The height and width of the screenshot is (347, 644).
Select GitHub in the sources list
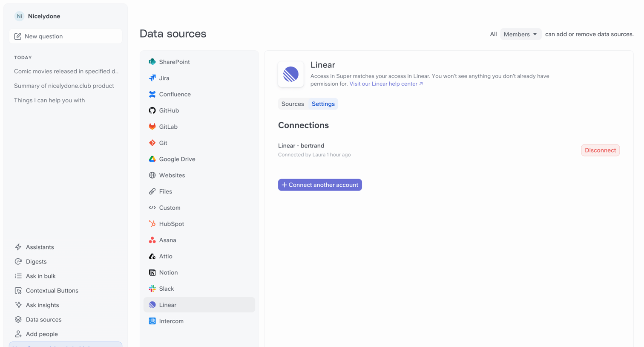point(199,110)
